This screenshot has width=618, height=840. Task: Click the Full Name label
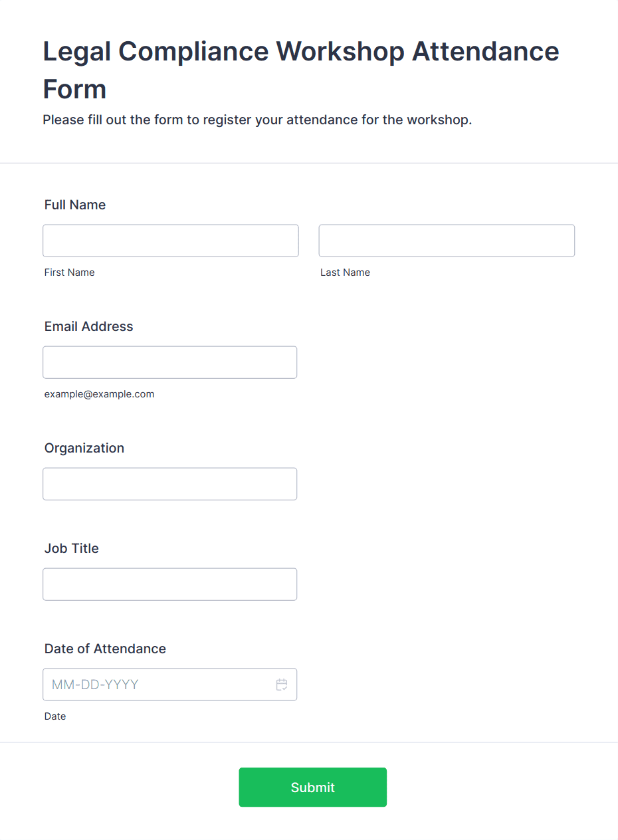(75, 205)
